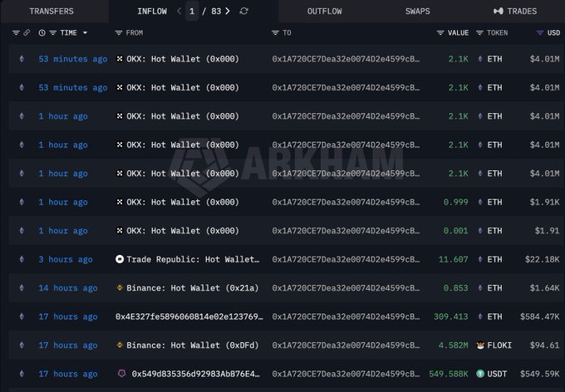Viewport: 565px width, 392px height.
Task: Refresh the inflow transfers list
Action: (x=244, y=11)
